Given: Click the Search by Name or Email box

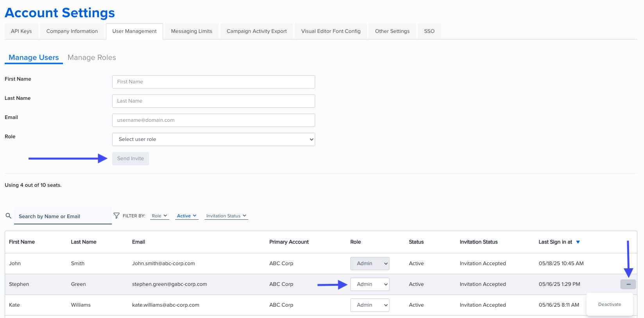Looking at the screenshot, I should click(x=63, y=216).
